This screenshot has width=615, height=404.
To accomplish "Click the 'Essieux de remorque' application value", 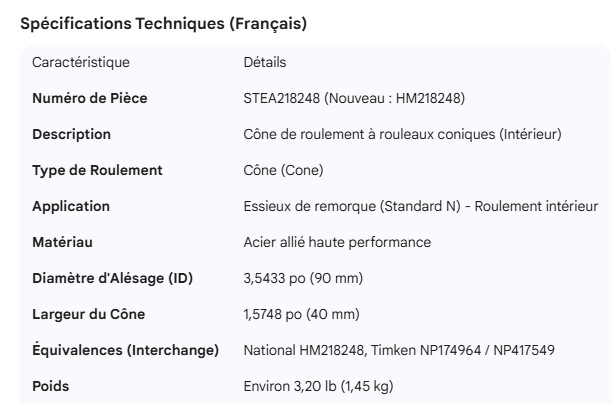I will tap(307, 206).
